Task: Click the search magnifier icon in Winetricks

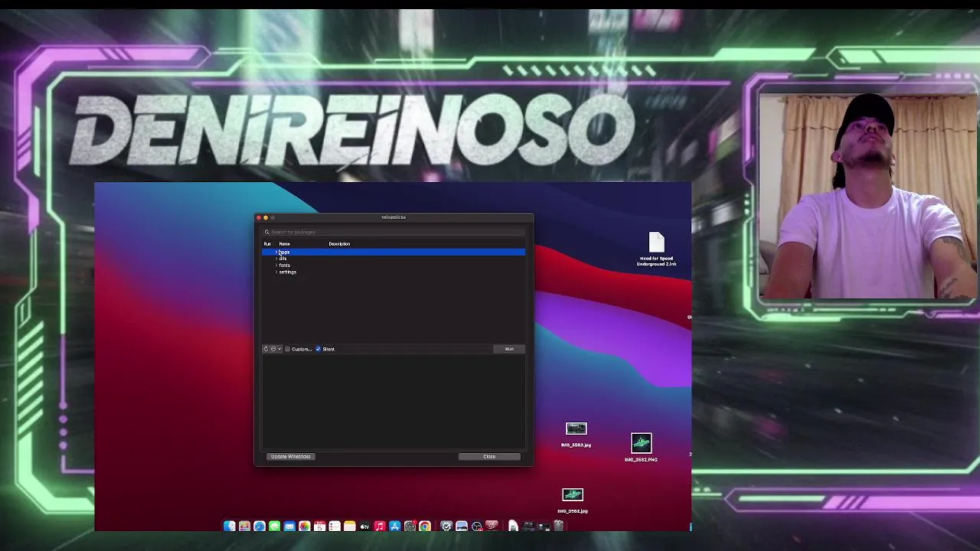Action: coord(266,232)
